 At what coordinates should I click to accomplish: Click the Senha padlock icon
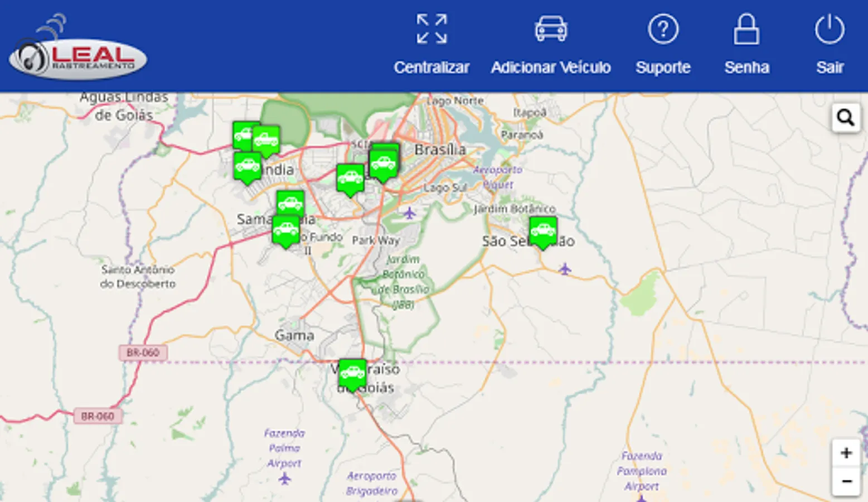(x=747, y=28)
